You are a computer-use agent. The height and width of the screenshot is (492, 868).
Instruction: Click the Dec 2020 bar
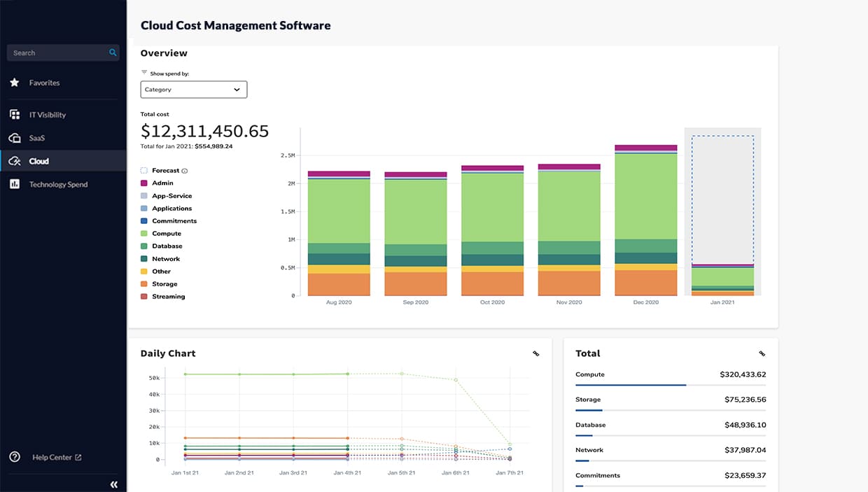click(x=646, y=220)
